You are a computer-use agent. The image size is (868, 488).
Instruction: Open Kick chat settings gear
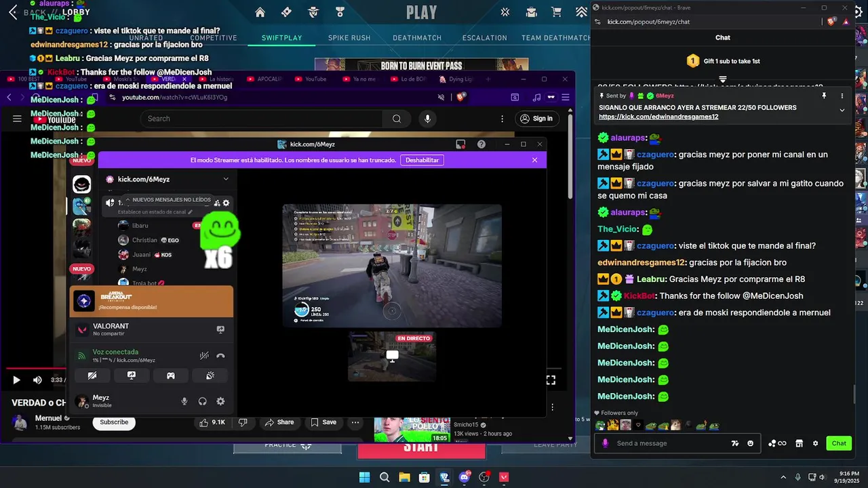pos(815,443)
